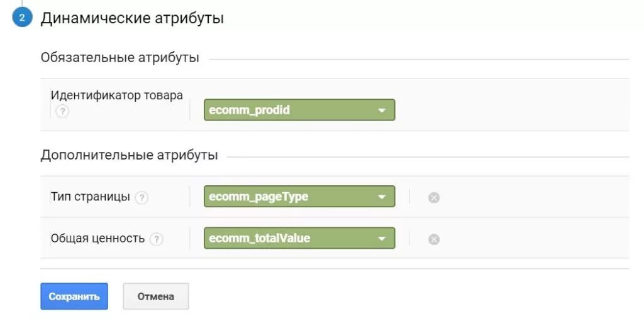This screenshot has height=319, width=644.
Task: Click the arrow on ecomm_pageType selector
Action: (x=381, y=197)
